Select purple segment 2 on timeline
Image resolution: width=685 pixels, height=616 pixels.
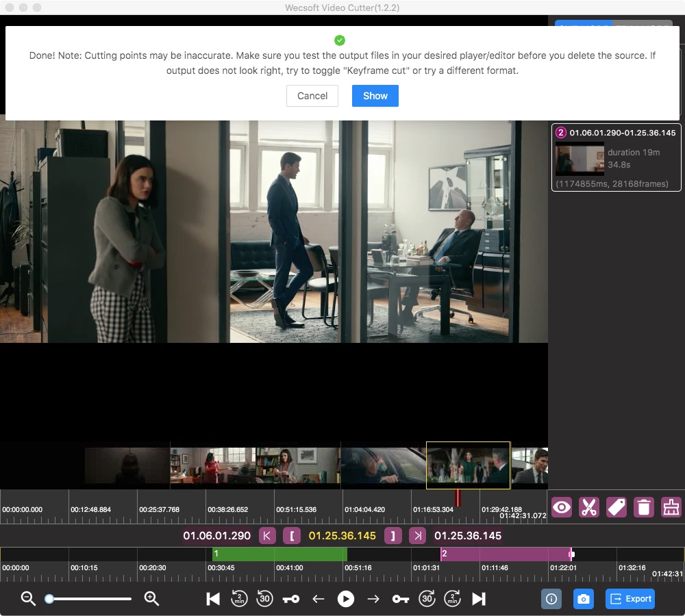(506, 554)
